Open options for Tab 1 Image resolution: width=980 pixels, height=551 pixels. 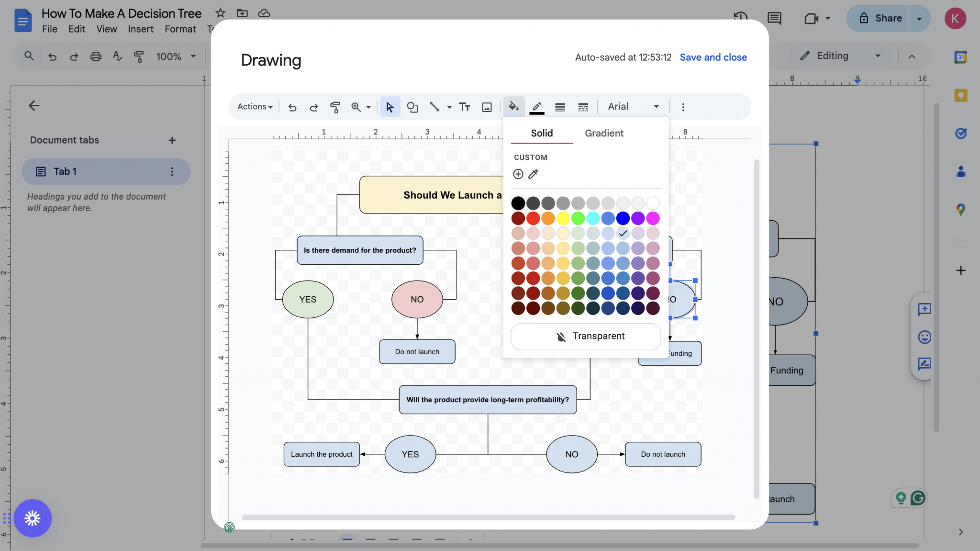173,171
